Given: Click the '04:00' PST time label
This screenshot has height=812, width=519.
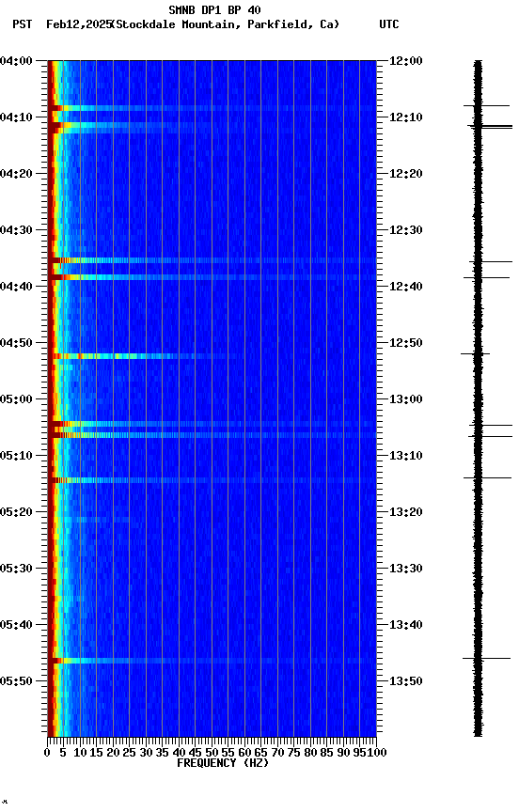Looking at the screenshot, I should coord(16,61).
